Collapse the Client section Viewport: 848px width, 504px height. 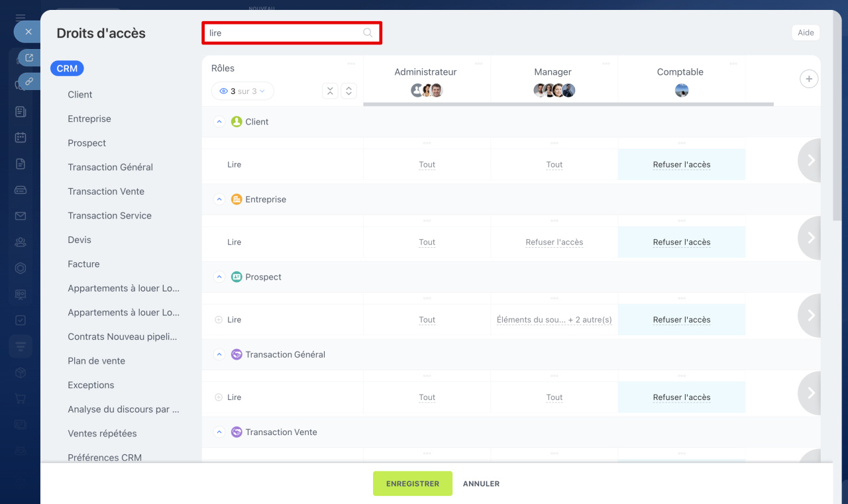(x=219, y=122)
